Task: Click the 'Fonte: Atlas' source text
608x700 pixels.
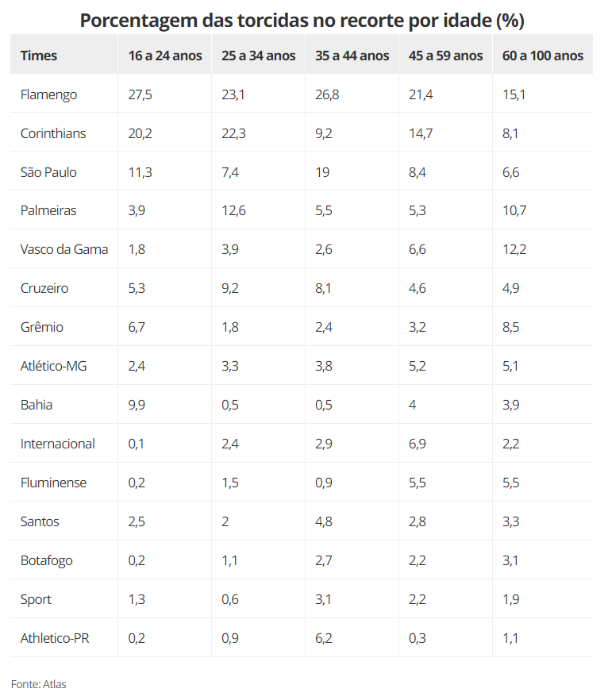Action: [x=39, y=683]
